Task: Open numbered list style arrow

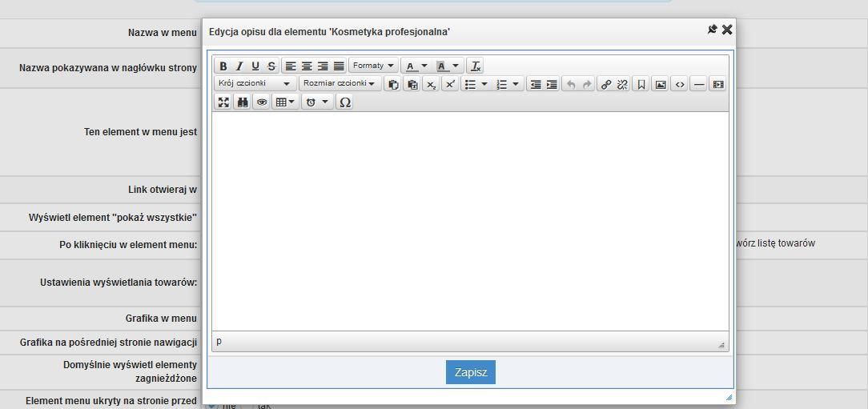Action: (x=516, y=84)
